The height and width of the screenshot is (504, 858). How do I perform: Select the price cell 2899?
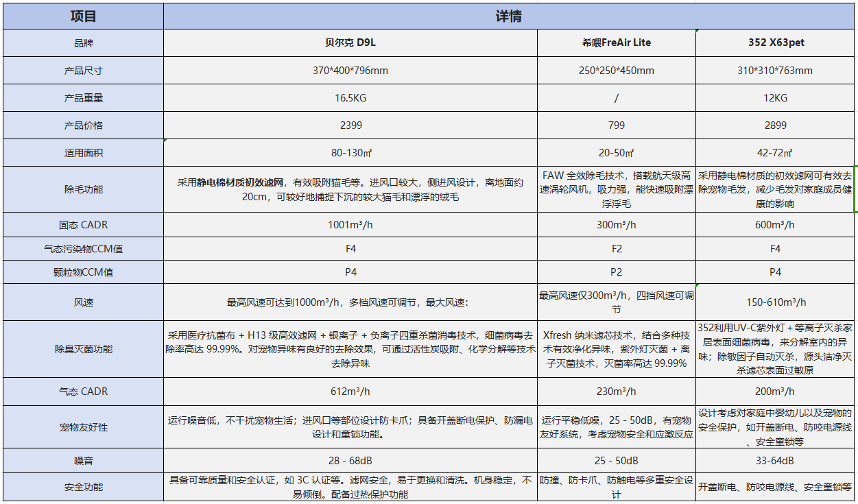click(x=775, y=125)
